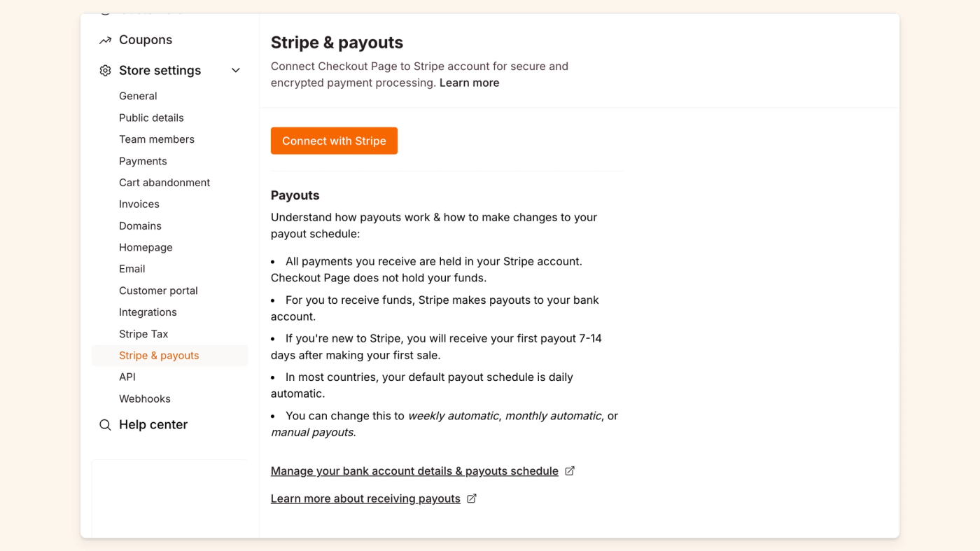Click Learn more about receiving payouts link
Image resolution: width=980 pixels, height=551 pixels.
[365, 498]
